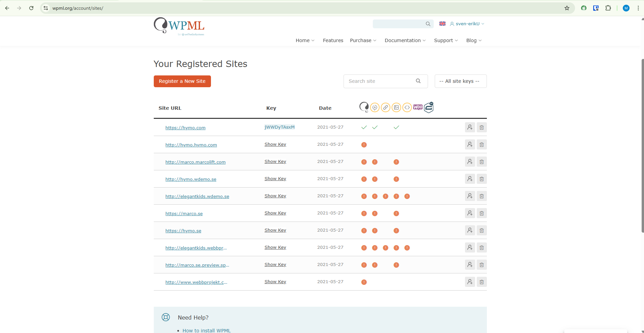Open How to install WPML link
This screenshot has height=333, width=644.
point(207,330)
